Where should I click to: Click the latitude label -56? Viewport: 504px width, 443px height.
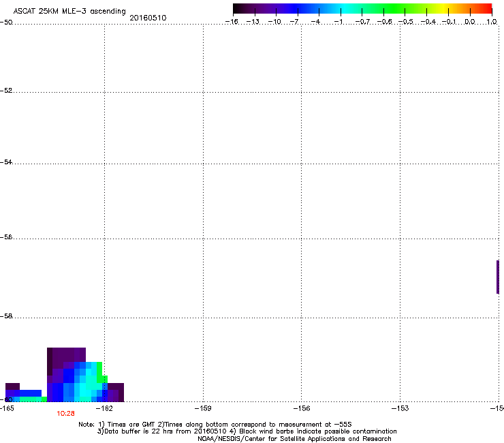coord(6,237)
